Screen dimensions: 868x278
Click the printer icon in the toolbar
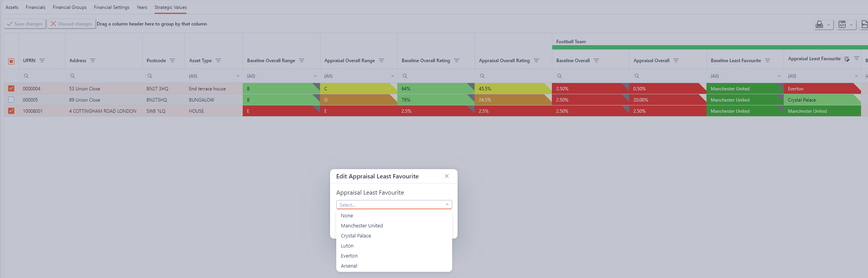click(x=819, y=24)
